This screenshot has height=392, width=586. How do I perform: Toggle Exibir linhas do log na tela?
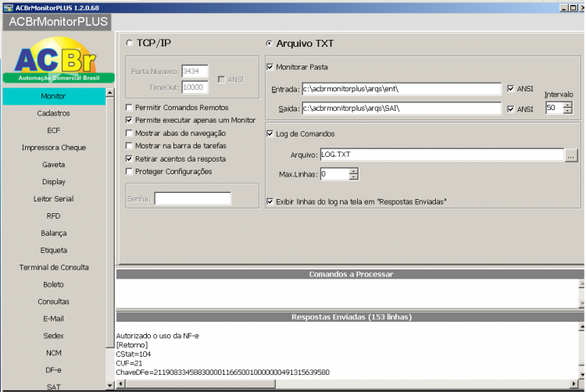(x=270, y=201)
